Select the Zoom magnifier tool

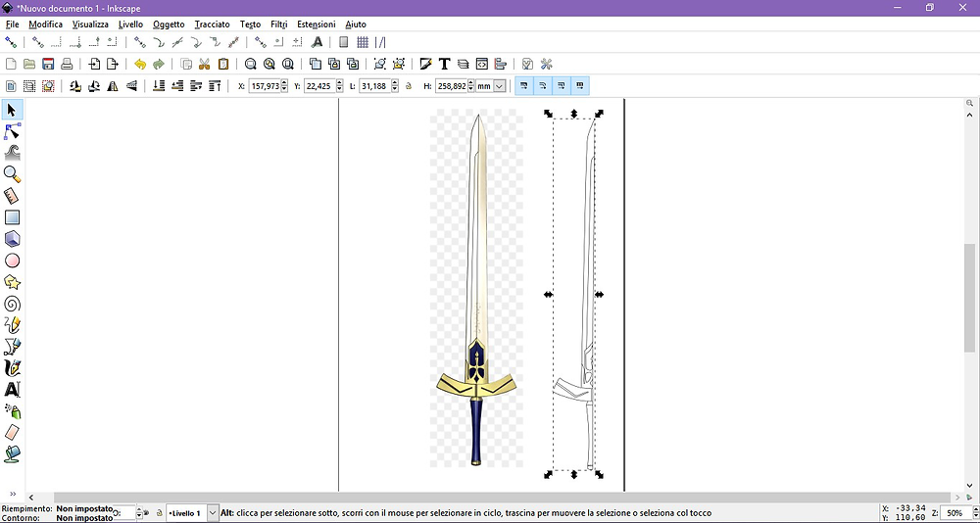(x=12, y=174)
